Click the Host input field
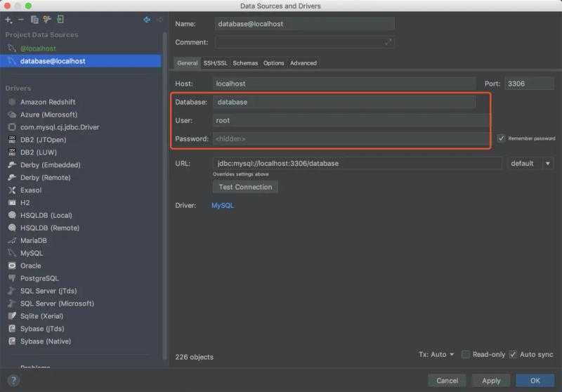 point(344,84)
